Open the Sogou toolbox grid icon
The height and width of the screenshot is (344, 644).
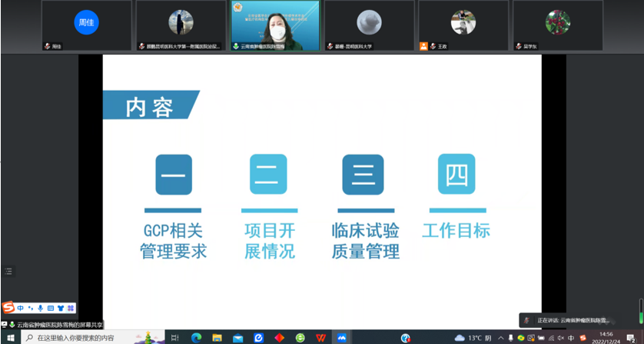click(x=69, y=308)
